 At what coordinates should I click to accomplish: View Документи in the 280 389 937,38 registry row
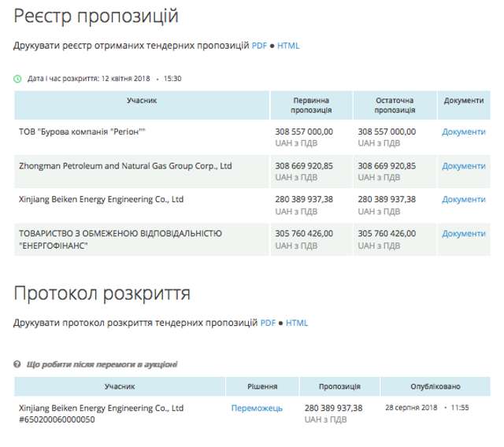[463, 200]
